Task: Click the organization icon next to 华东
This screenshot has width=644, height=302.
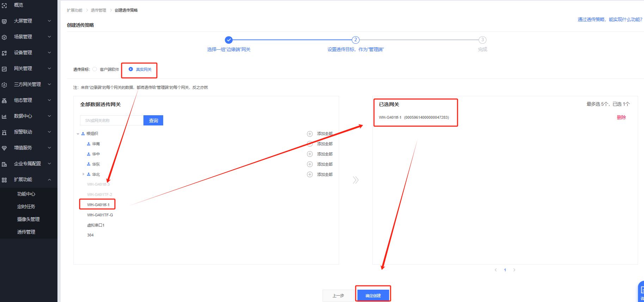Action: pos(89,165)
